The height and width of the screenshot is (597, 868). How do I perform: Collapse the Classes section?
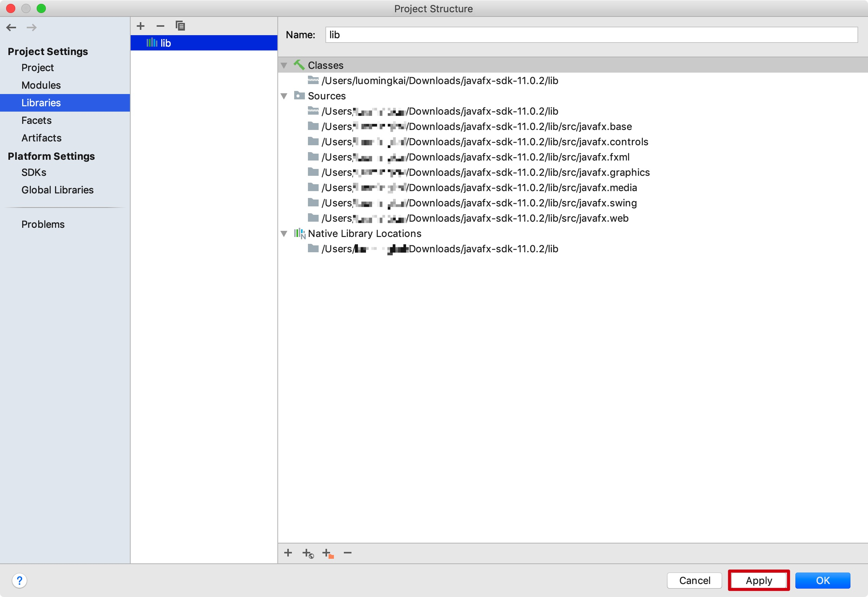[284, 65]
